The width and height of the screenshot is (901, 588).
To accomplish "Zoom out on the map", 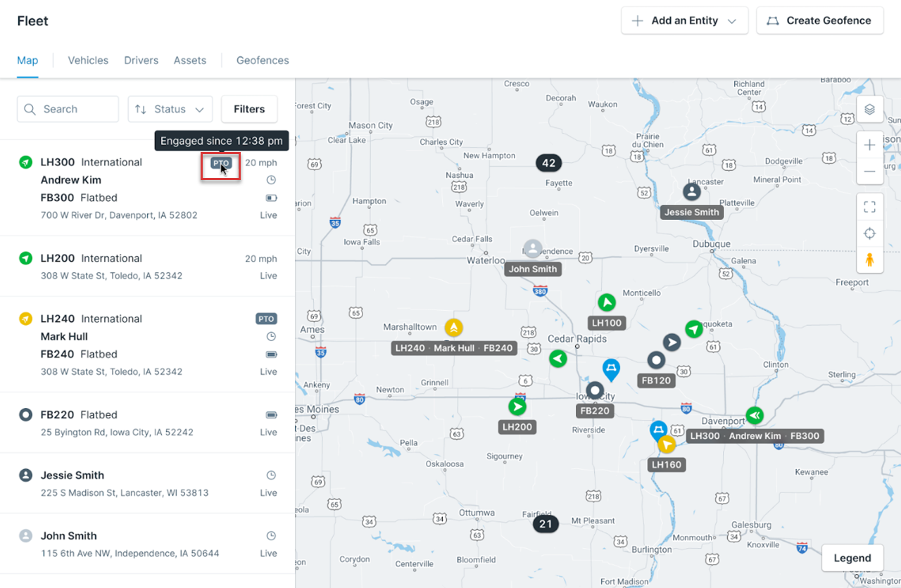I will pyautogui.click(x=869, y=171).
